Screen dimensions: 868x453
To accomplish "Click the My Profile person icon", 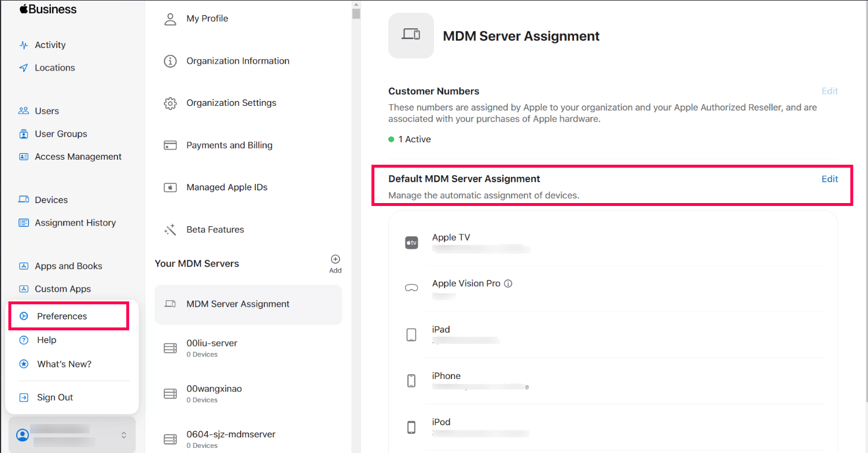I will click(x=170, y=19).
